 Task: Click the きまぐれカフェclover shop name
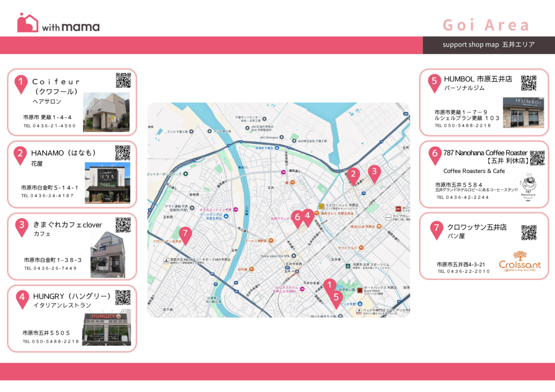67,225
